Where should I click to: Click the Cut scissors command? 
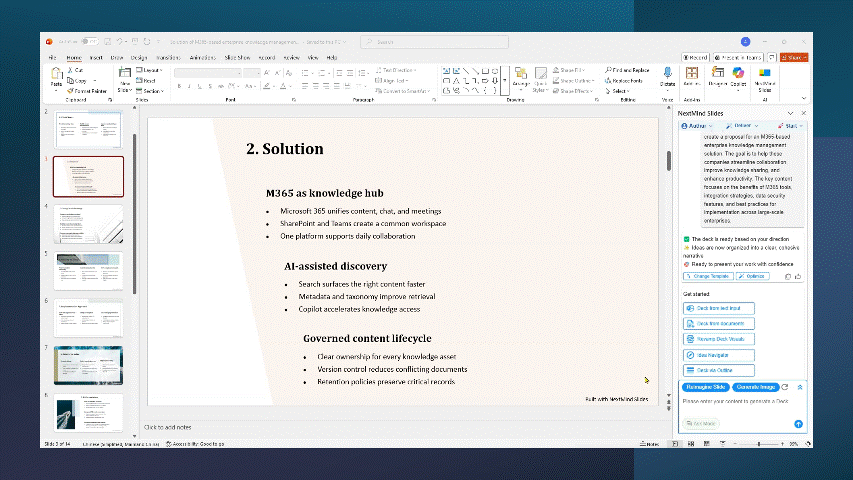click(x=75, y=70)
